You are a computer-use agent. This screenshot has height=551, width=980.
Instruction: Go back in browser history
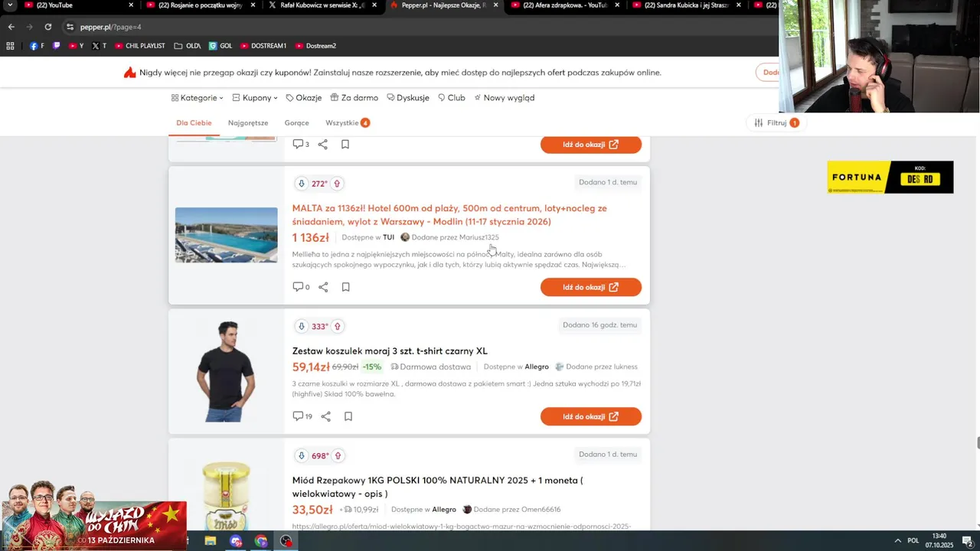tap(11, 27)
